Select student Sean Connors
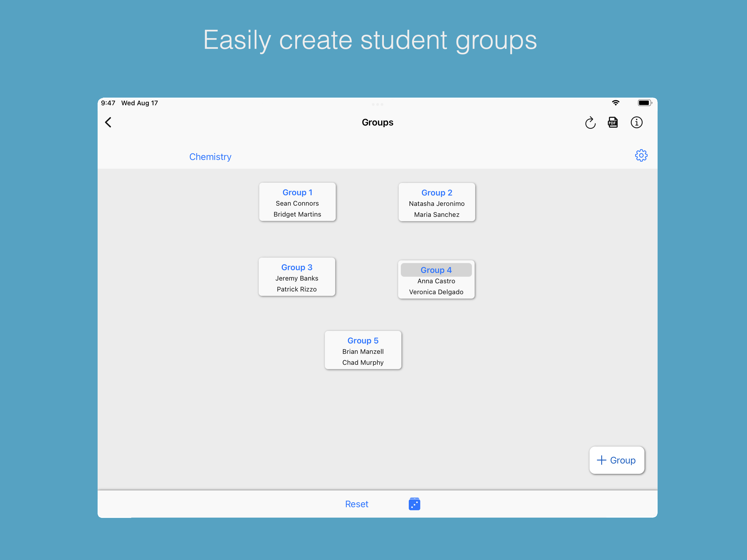This screenshot has width=747, height=560. pyautogui.click(x=297, y=203)
